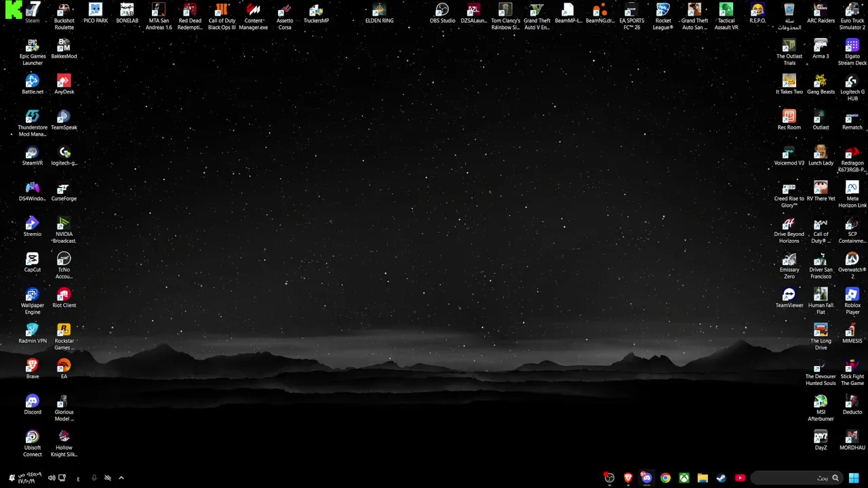
Task: Launch ARC Raiders from the desktop
Action: tap(821, 14)
